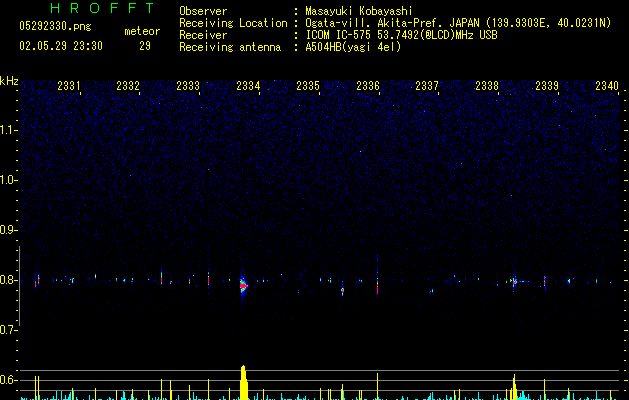The image size is (629, 400).
Task: Click the 2334 time marker
Action: point(248,86)
